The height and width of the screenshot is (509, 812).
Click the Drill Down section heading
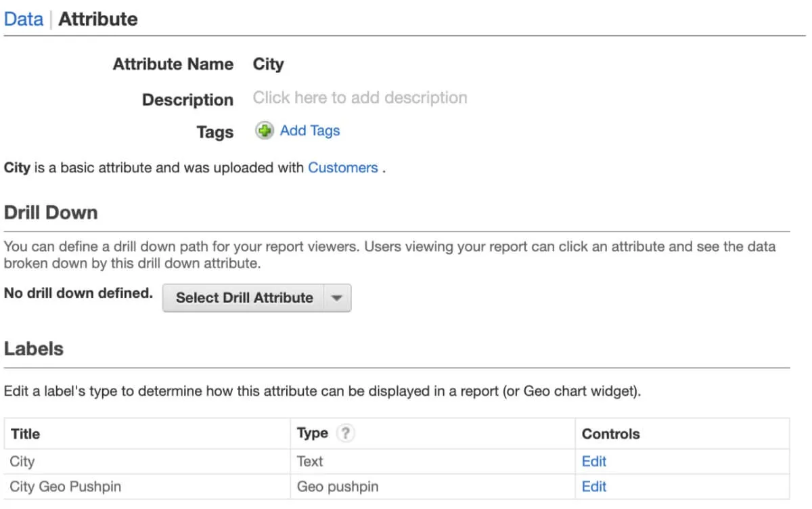coord(51,213)
